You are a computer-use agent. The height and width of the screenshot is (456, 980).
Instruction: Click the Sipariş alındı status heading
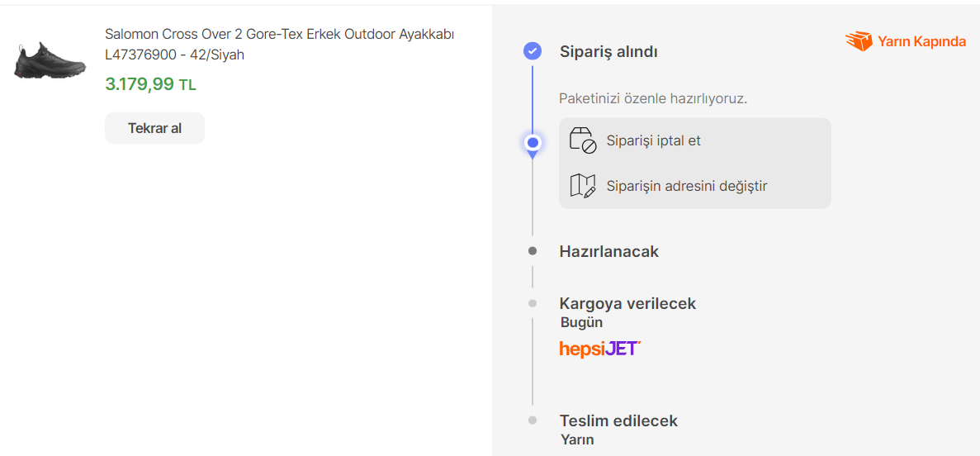(608, 51)
